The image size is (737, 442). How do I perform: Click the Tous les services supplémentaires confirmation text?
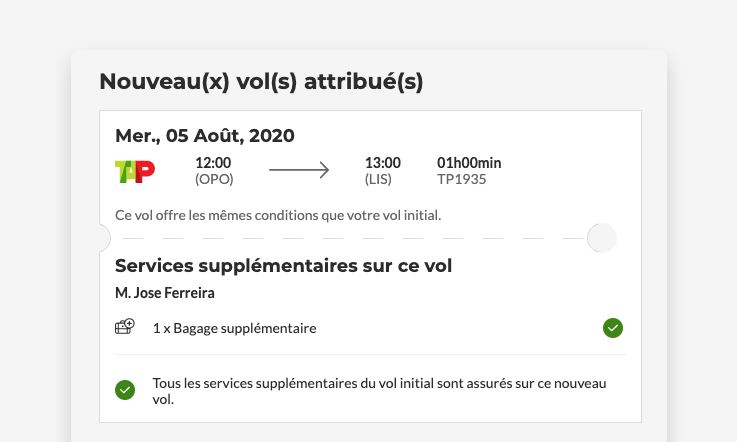pyautogui.click(x=379, y=391)
